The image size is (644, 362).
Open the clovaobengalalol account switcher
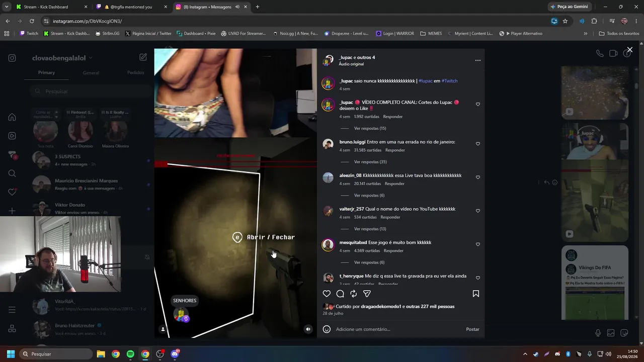62,58
